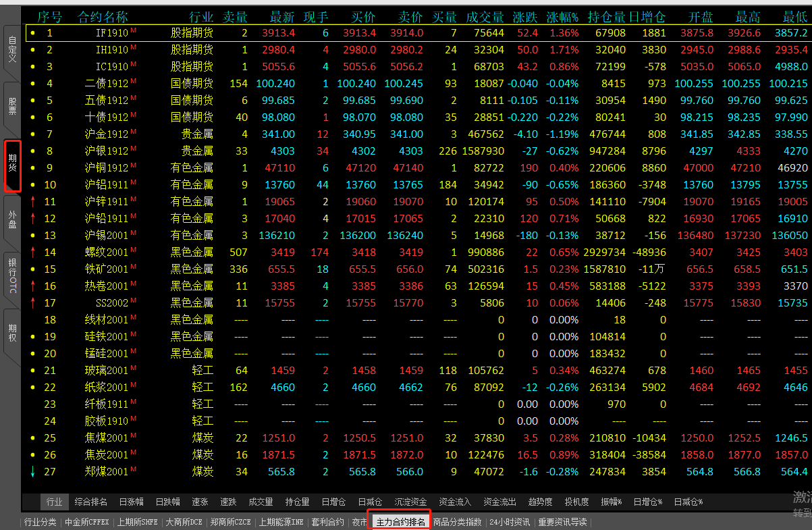This screenshot has height=530, width=812.
Task: Click the green down arrow beside row 27
Action: click(32, 471)
